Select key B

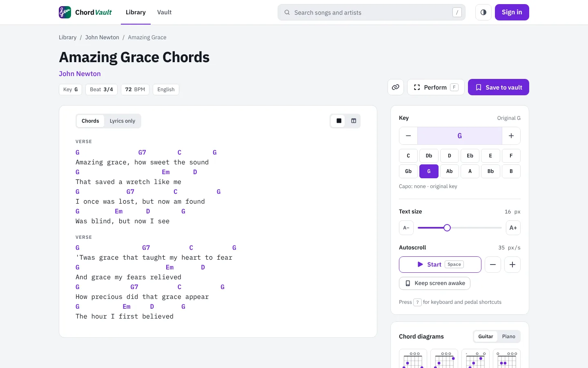(511, 171)
